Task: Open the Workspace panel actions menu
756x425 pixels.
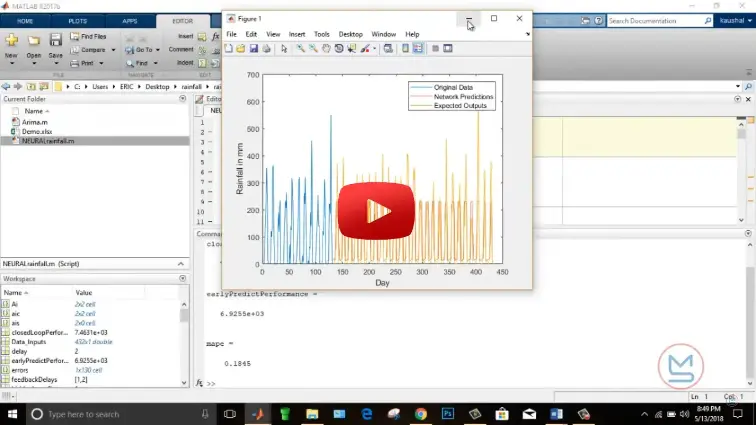Action: click(182, 279)
